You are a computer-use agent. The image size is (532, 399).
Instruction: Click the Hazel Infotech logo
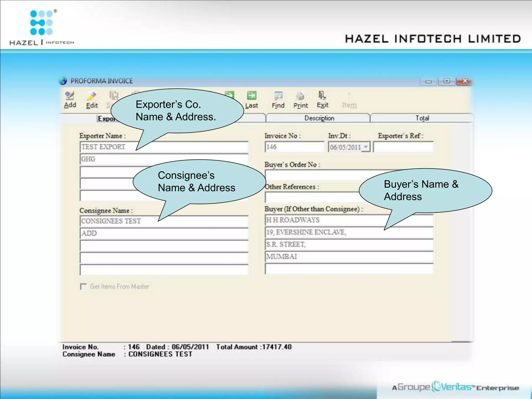(42, 28)
